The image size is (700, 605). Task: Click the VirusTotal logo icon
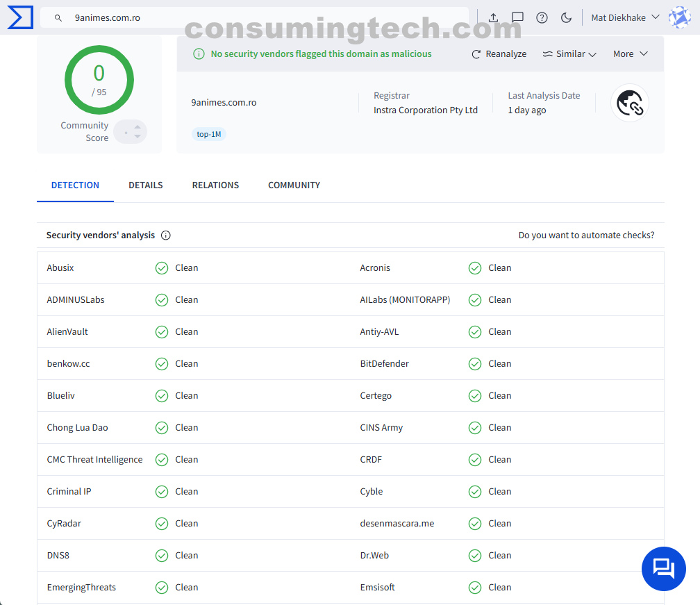[x=19, y=17]
